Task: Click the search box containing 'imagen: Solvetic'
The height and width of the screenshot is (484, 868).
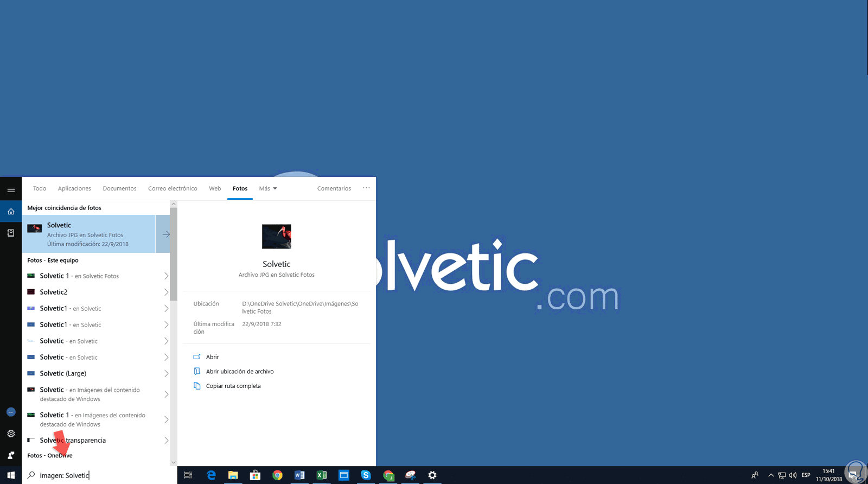Action: [x=99, y=475]
